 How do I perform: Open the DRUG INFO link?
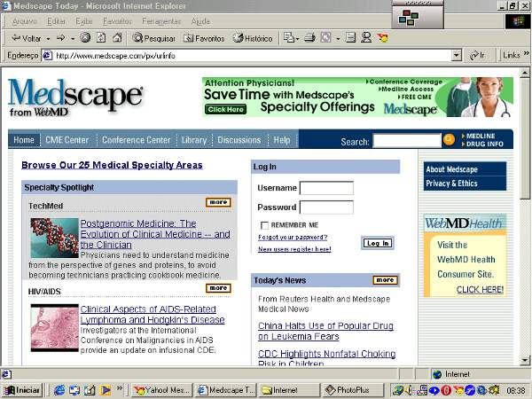coord(484,144)
